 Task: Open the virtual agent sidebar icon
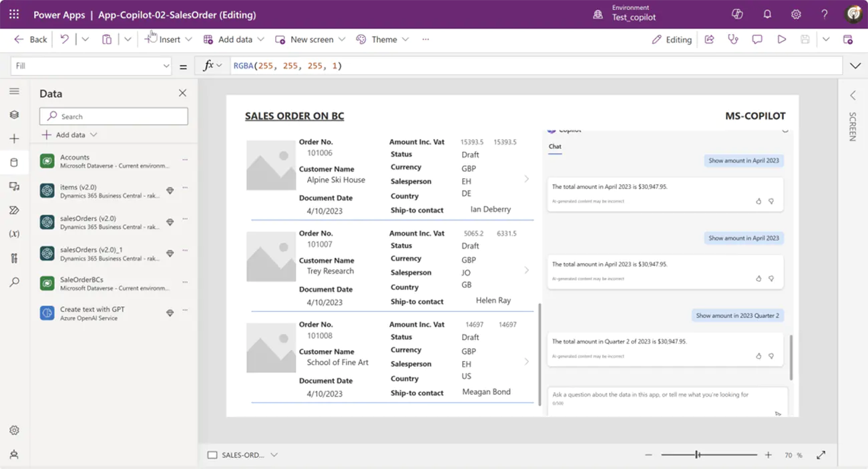pyautogui.click(x=14, y=454)
